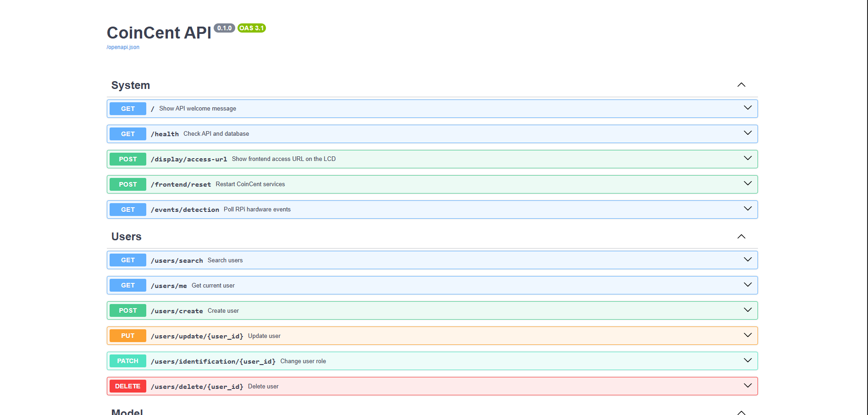This screenshot has height=415, width=868.
Task: Expand the /events/detection row chevron
Action: click(748, 209)
